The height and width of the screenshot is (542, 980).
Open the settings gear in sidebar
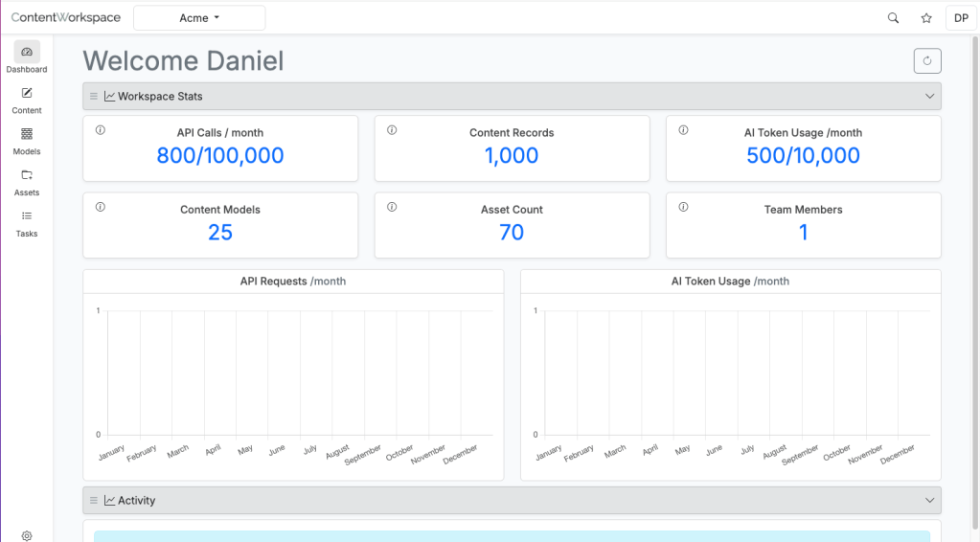27,536
